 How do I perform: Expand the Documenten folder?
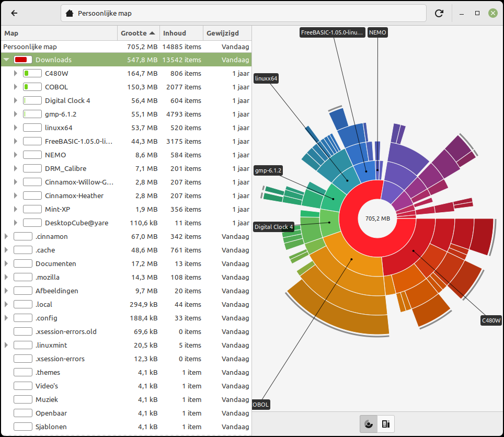[x=6, y=263]
